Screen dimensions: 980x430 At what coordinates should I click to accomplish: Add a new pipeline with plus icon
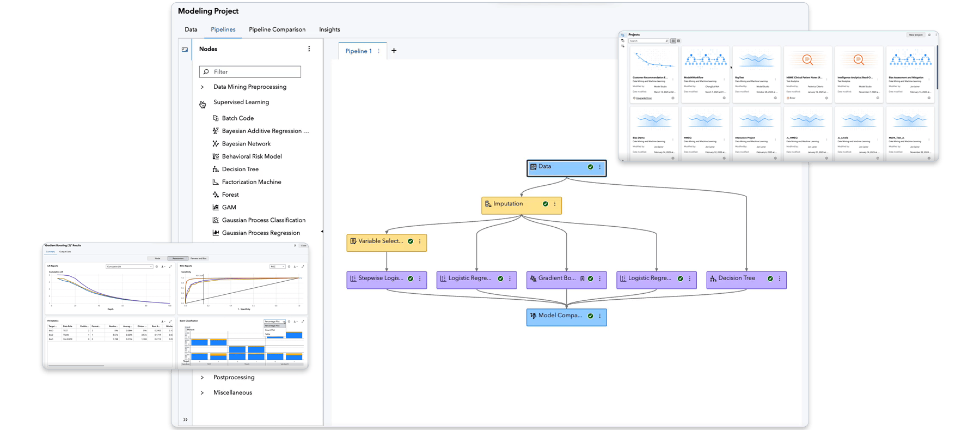coord(394,51)
